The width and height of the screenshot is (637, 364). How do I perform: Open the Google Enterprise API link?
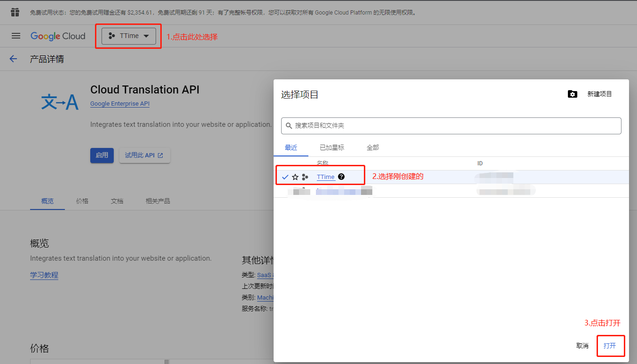pyautogui.click(x=120, y=104)
